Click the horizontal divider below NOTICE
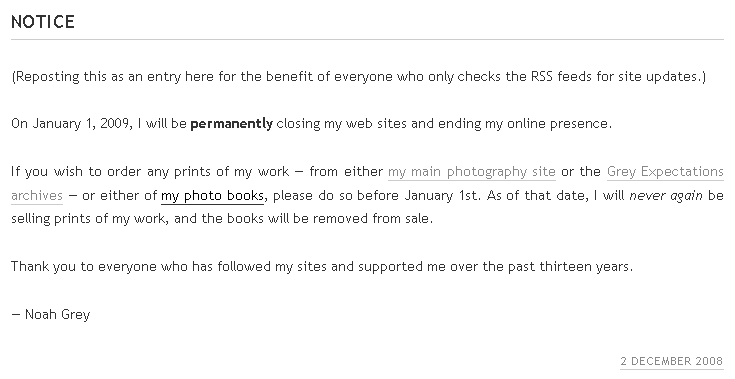 pos(368,40)
